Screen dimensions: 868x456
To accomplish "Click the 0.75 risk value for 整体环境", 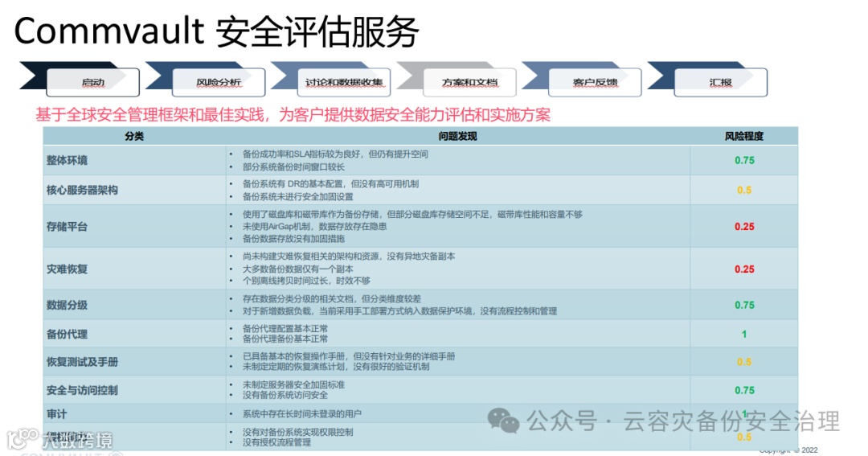I will [x=744, y=160].
